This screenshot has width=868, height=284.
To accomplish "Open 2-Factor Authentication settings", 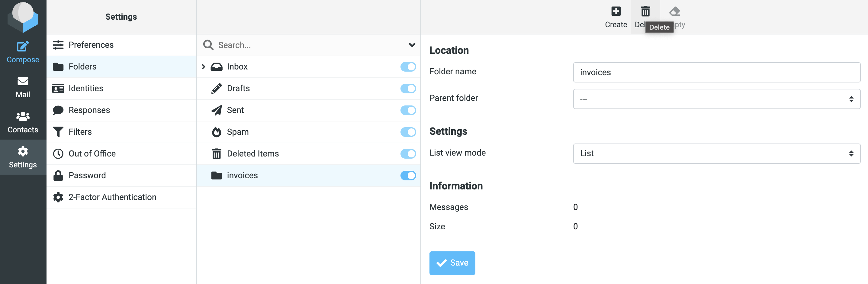I will [x=113, y=197].
